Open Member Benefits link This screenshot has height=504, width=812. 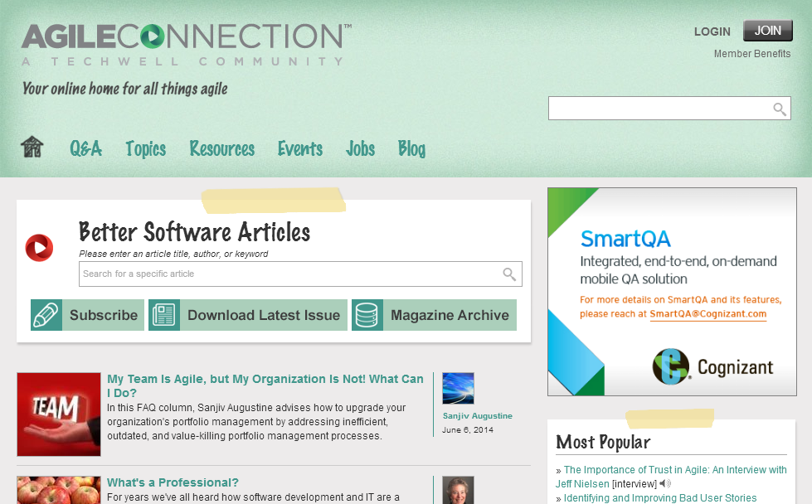click(x=752, y=54)
